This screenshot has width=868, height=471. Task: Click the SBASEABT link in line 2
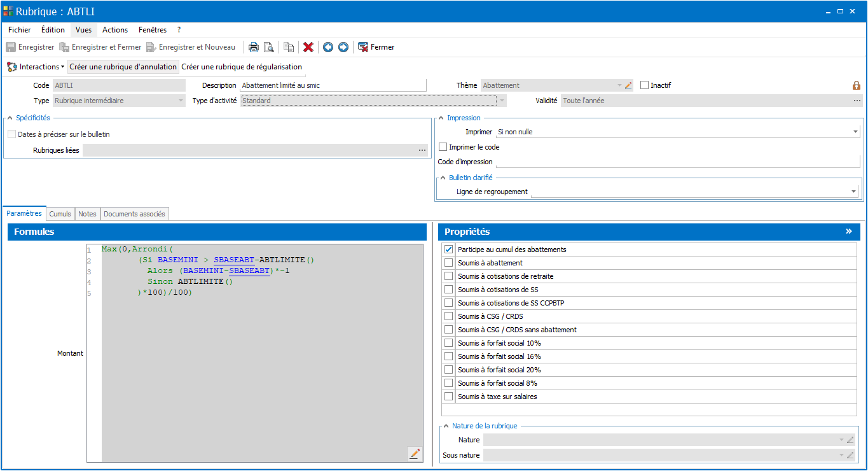pos(234,260)
